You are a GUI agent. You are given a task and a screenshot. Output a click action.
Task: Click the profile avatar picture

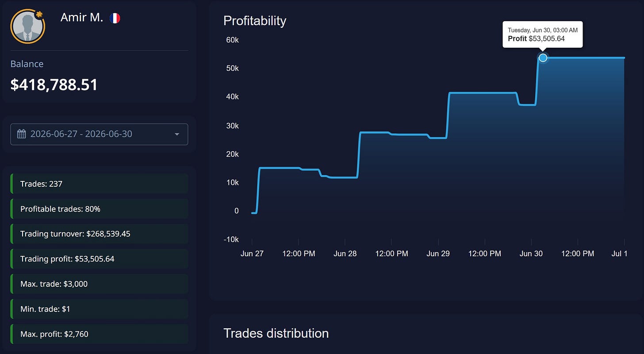pos(27,26)
